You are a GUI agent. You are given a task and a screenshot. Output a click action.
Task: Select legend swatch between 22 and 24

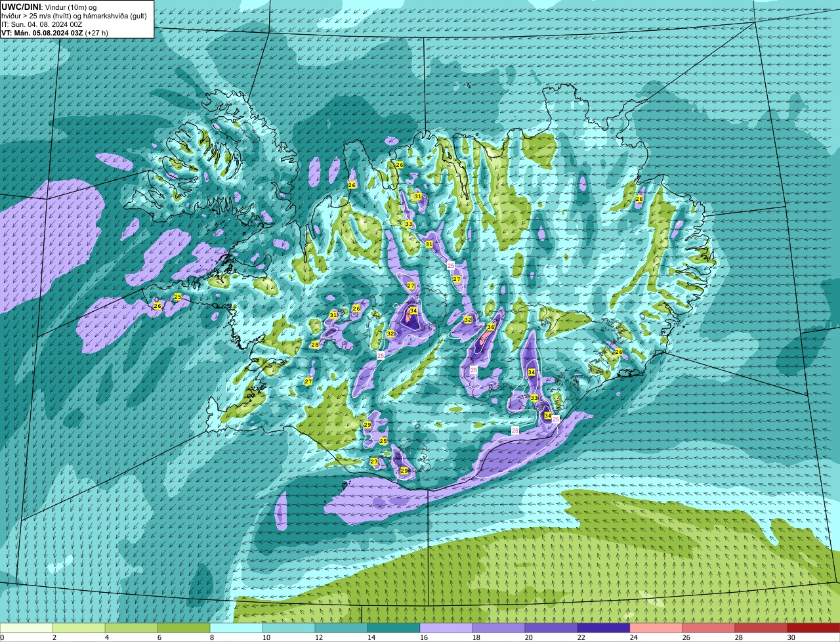coord(604,628)
